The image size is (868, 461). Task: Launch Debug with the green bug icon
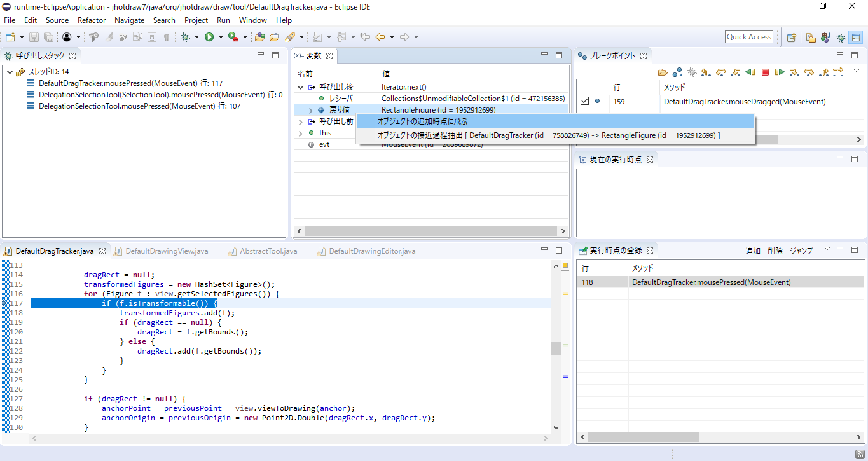pos(185,37)
